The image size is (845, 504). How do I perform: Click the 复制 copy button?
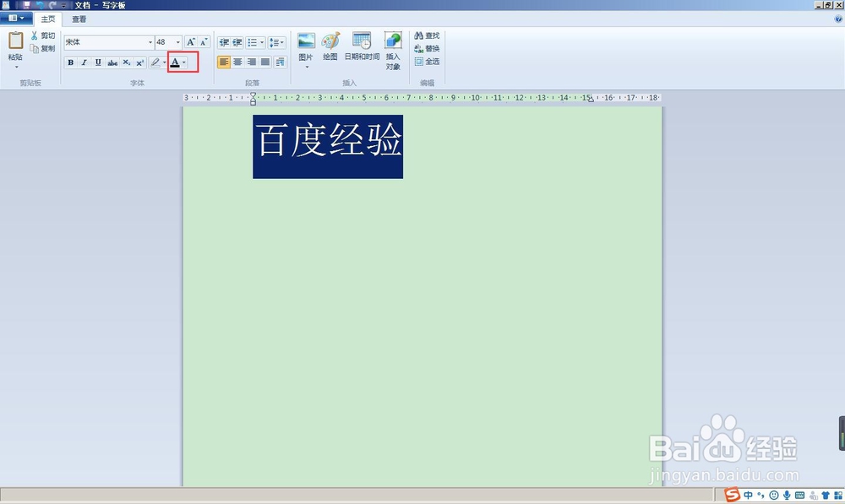42,47
